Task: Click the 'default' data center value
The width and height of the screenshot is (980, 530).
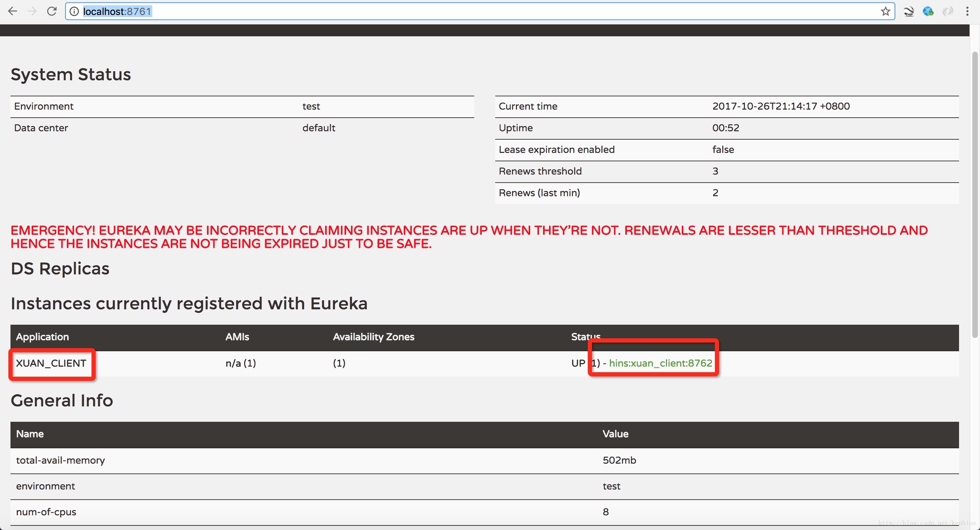Action: (x=319, y=128)
